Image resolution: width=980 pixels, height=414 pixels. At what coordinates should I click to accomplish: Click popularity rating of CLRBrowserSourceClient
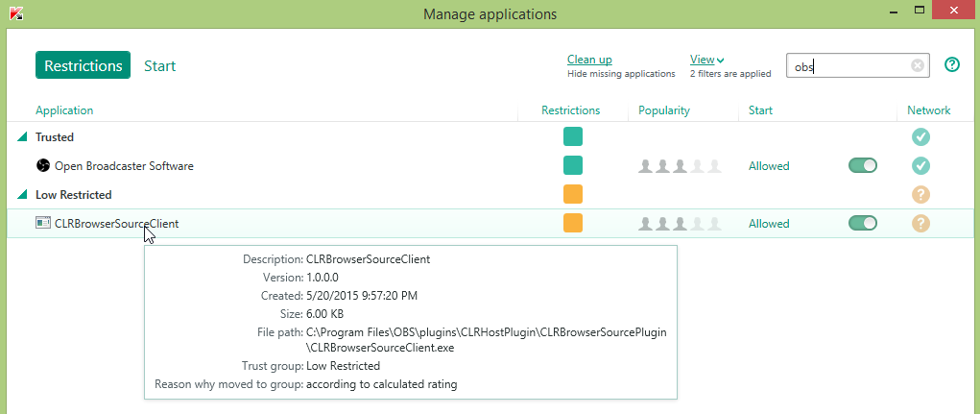click(x=680, y=224)
